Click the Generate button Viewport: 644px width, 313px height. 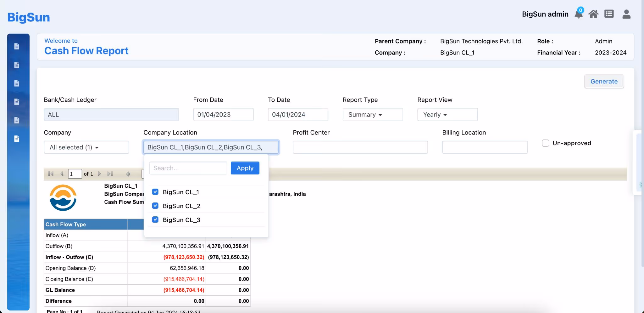(604, 82)
